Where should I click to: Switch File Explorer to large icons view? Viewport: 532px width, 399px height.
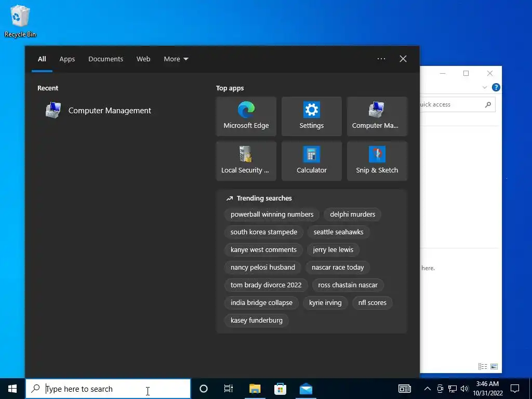click(x=494, y=366)
